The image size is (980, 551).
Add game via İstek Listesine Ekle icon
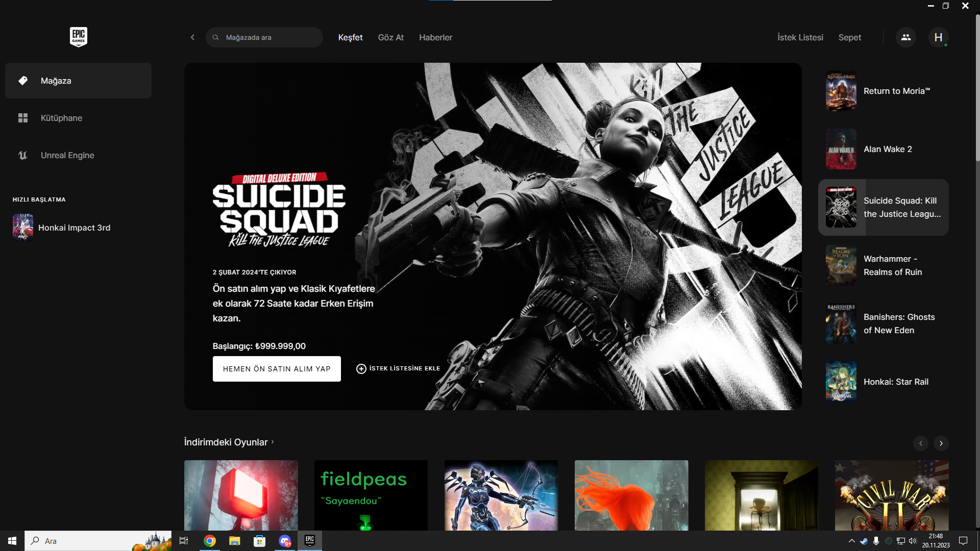click(361, 368)
